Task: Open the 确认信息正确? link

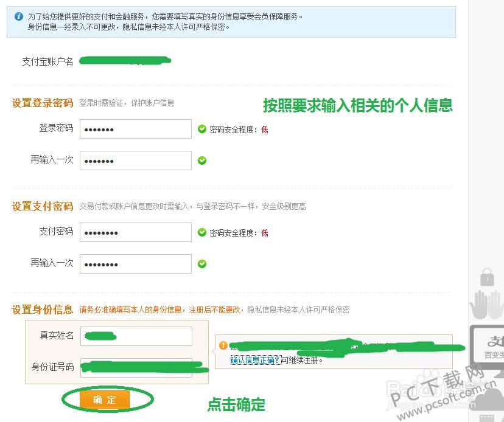Action: pyautogui.click(x=256, y=360)
